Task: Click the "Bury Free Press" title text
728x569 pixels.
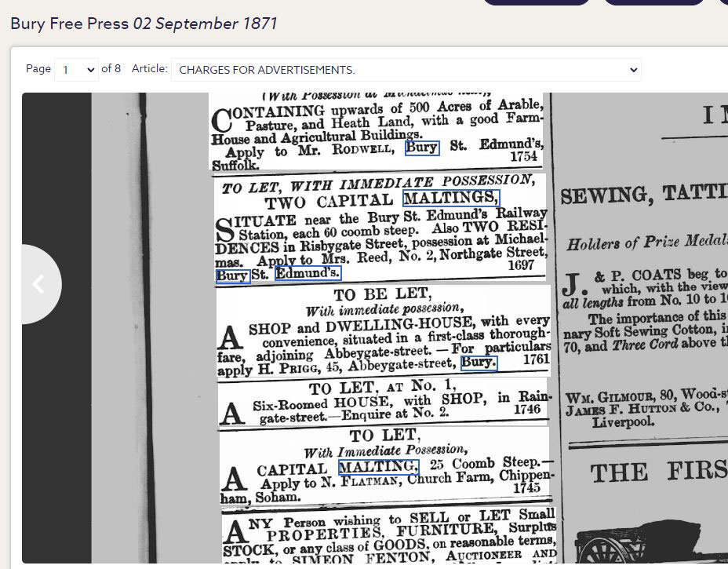Action: click(69, 24)
